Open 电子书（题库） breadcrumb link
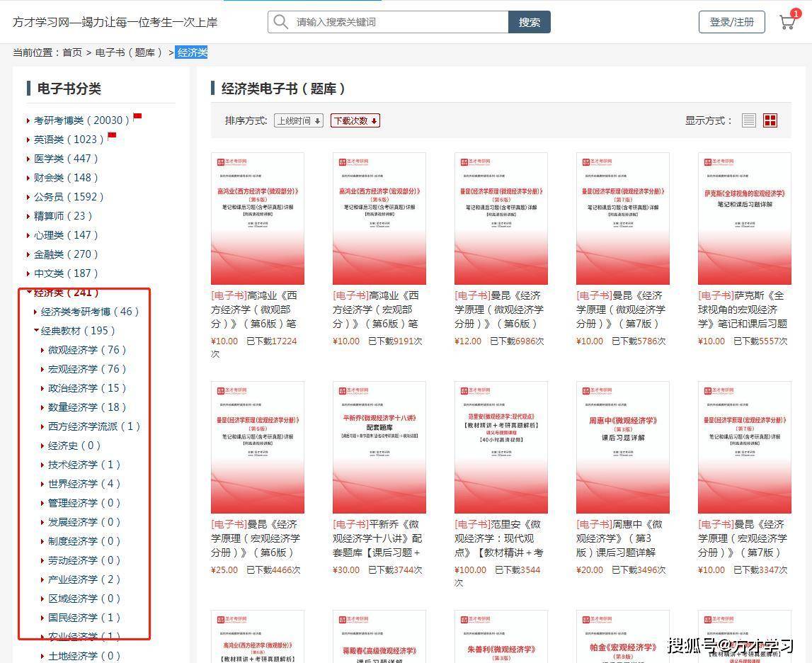This screenshot has height=663, width=812. click(130, 52)
